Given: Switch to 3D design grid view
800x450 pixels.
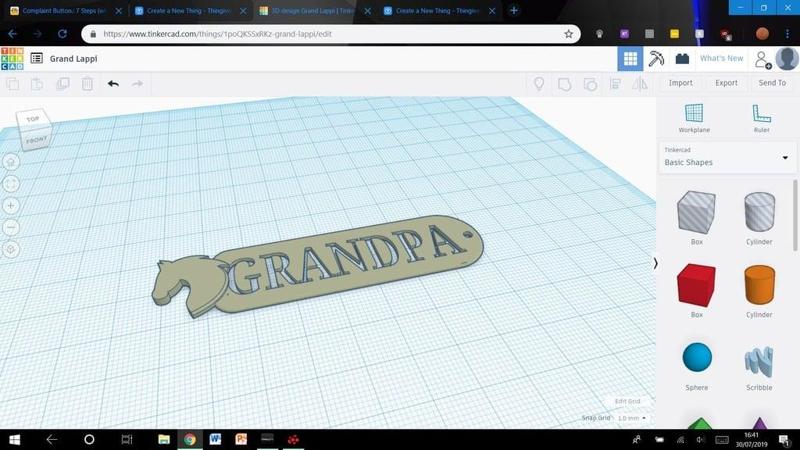Looking at the screenshot, I should 630,59.
